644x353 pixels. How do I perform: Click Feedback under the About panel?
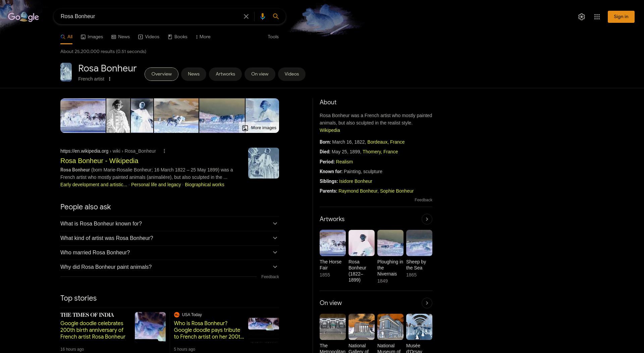pos(423,200)
